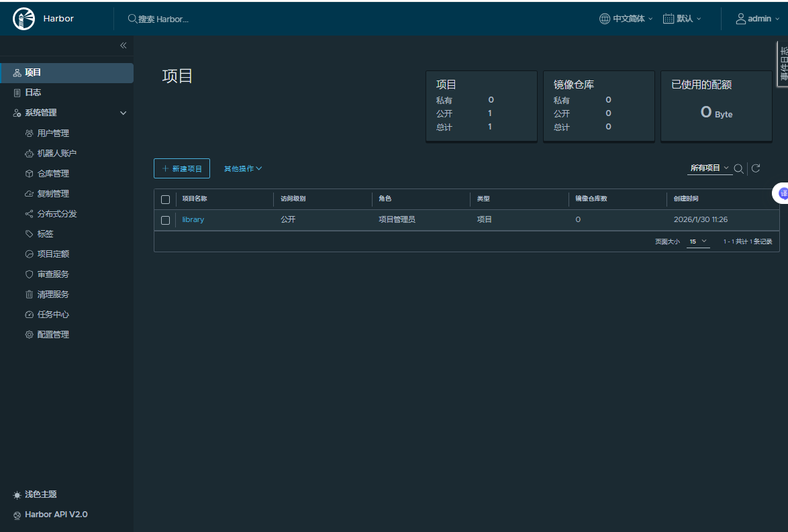Click the 分布式分发 share icon
The image size is (788, 532).
29,214
